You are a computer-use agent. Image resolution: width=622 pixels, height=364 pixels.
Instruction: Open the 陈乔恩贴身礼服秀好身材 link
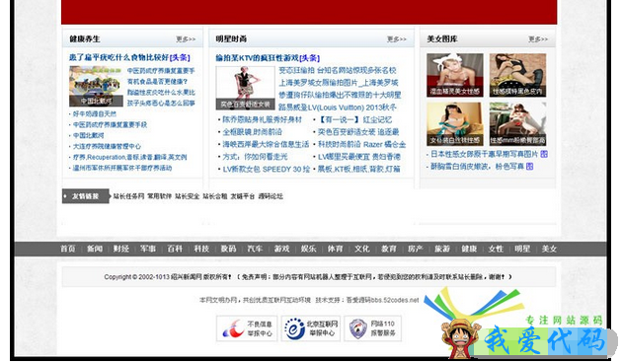click(263, 119)
